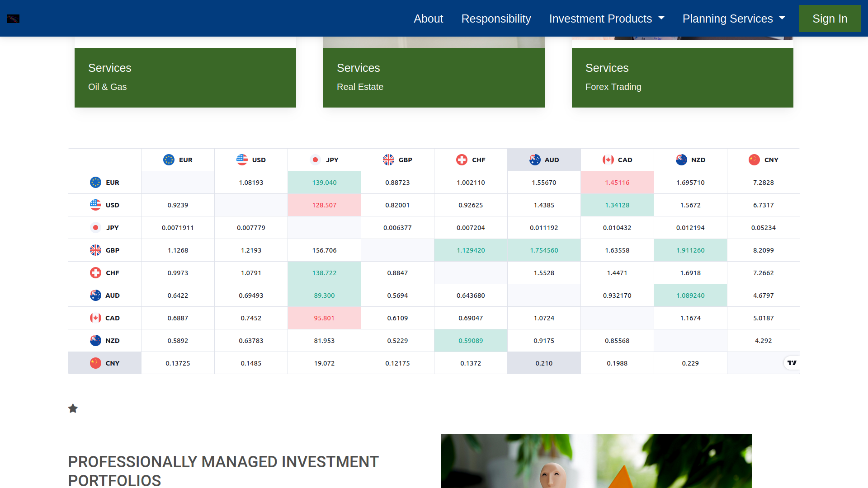This screenshot has width=868, height=488.
Task: Click the star icon below the table
Action: point(73,408)
